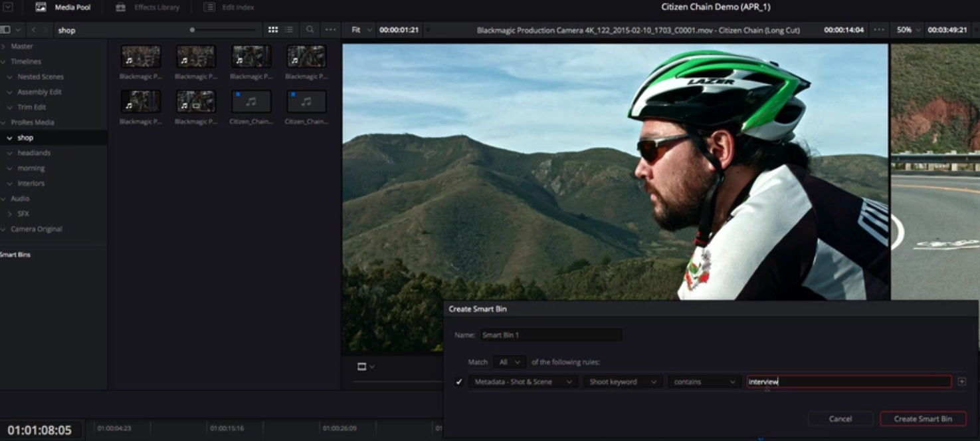
Task: Open the Match All dropdown
Action: pos(510,362)
